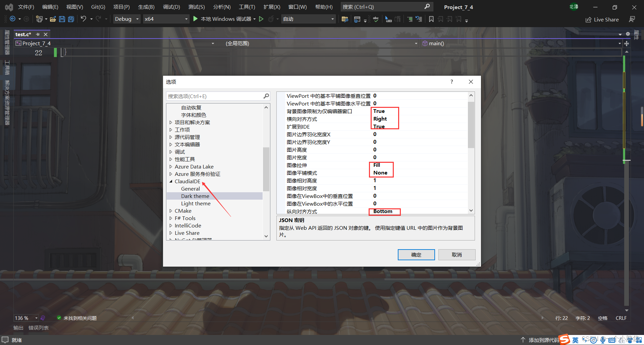Image resolution: width=644 pixels, height=345 pixels.
Task: Click the screwdriver health indicator icon
Action: (x=43, y=318)
